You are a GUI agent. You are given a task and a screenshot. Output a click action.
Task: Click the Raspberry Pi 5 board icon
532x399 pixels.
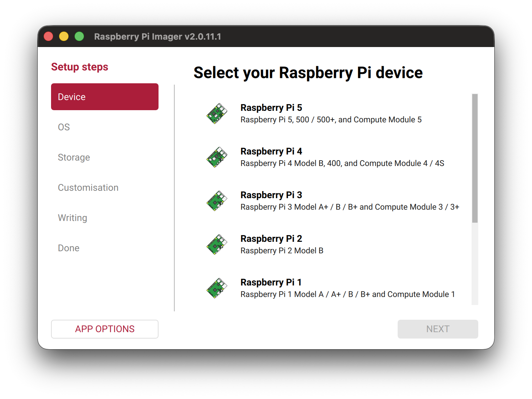click(x=217, y=114)
